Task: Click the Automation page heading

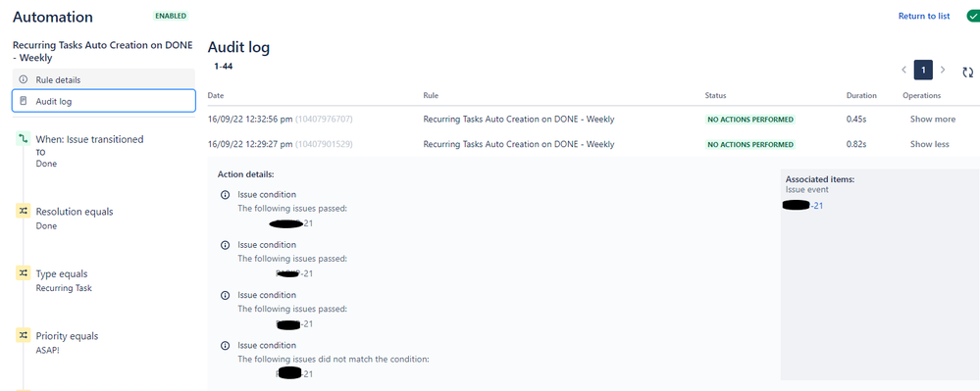Action: 53,18
